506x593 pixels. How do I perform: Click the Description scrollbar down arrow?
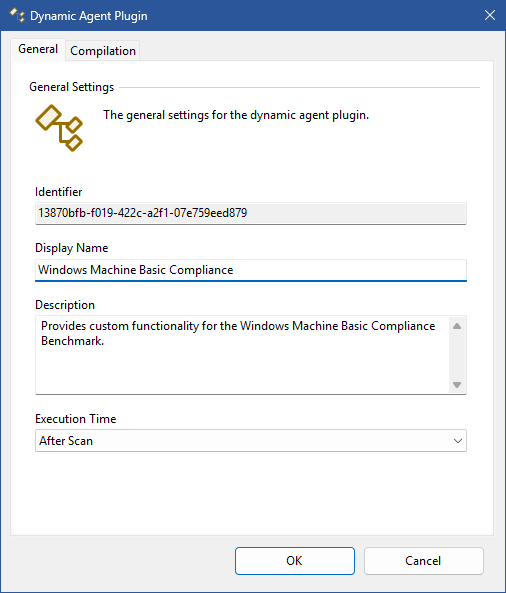[457, 385]
